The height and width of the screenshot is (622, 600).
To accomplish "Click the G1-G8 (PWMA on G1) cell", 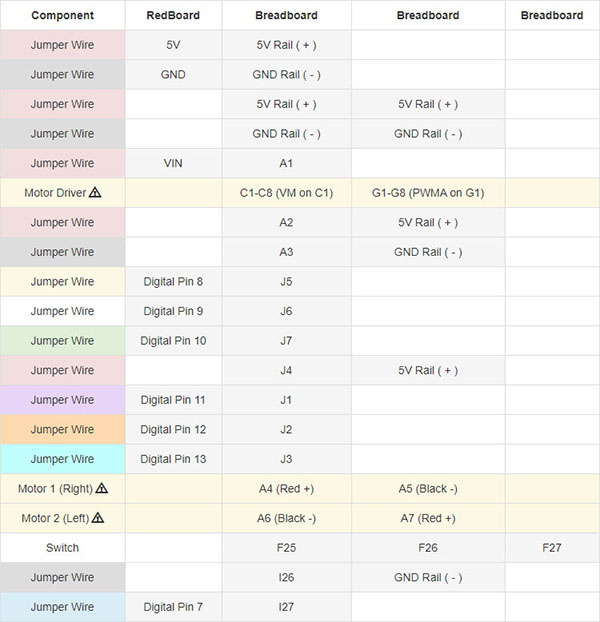I will 428,193.
